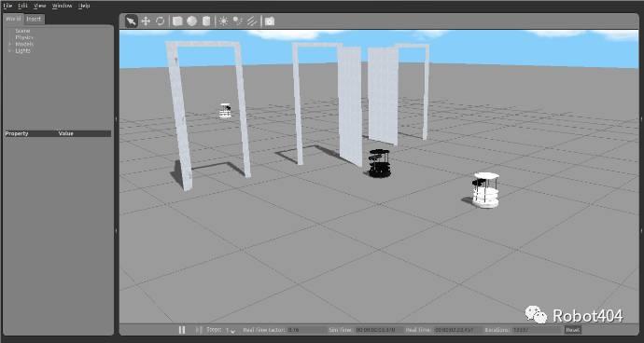Pause the simulation
Screen dimensions: 644x343
[182, 330]
